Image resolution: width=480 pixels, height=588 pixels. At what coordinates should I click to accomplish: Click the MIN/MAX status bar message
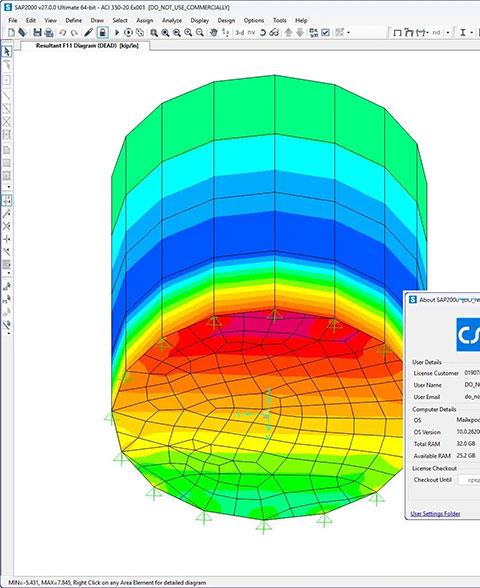107,582
